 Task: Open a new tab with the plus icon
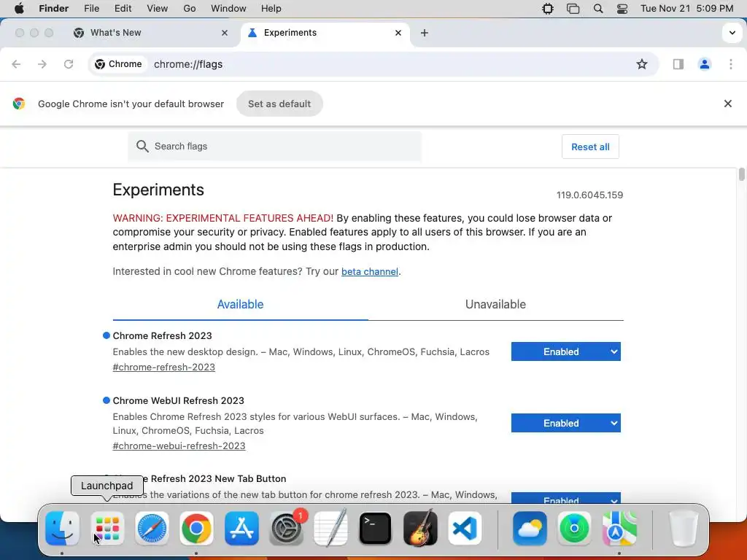coord(425,33)
